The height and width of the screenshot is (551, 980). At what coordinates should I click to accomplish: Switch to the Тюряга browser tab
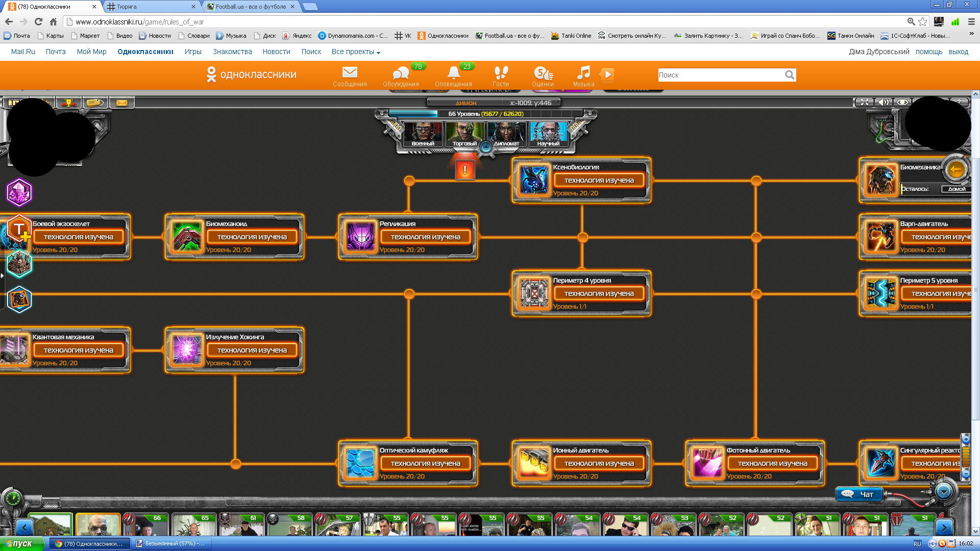click(151, 7)
